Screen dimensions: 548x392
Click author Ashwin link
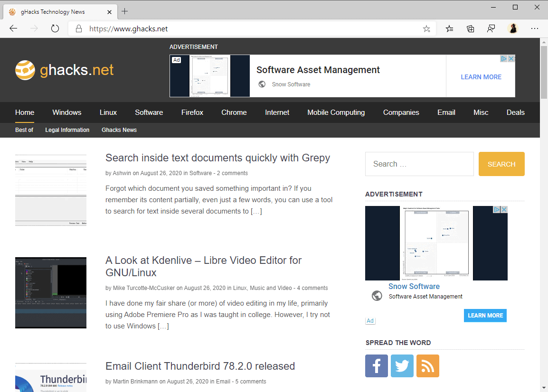[x=122, y=173]
